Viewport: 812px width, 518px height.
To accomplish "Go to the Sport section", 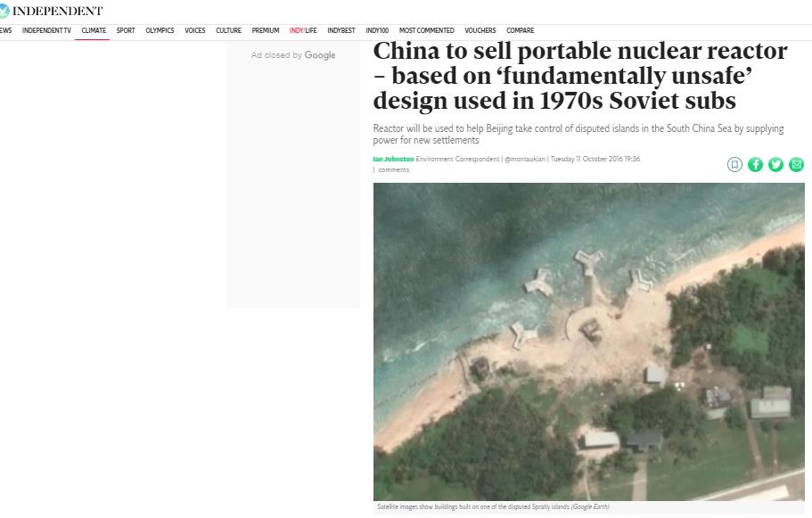I will coord(126,30).
